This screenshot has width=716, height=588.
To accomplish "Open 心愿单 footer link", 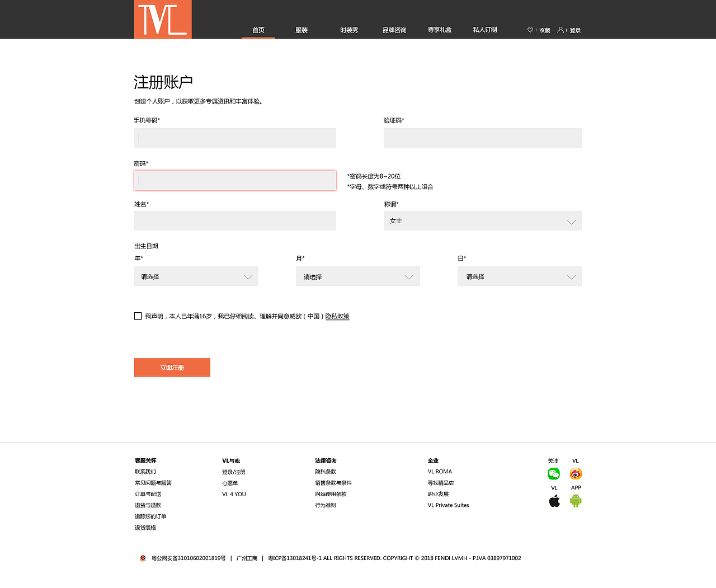I will [230, 483].
